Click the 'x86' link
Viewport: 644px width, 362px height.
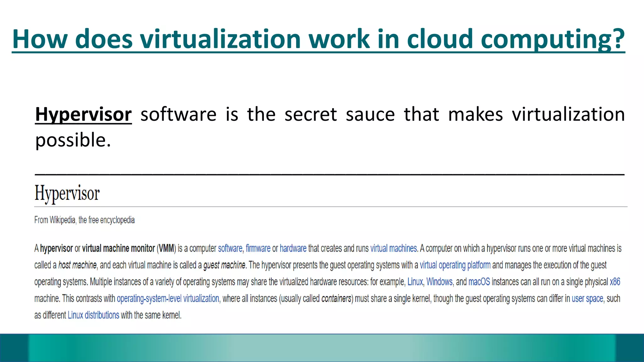[x=615, y=282]
